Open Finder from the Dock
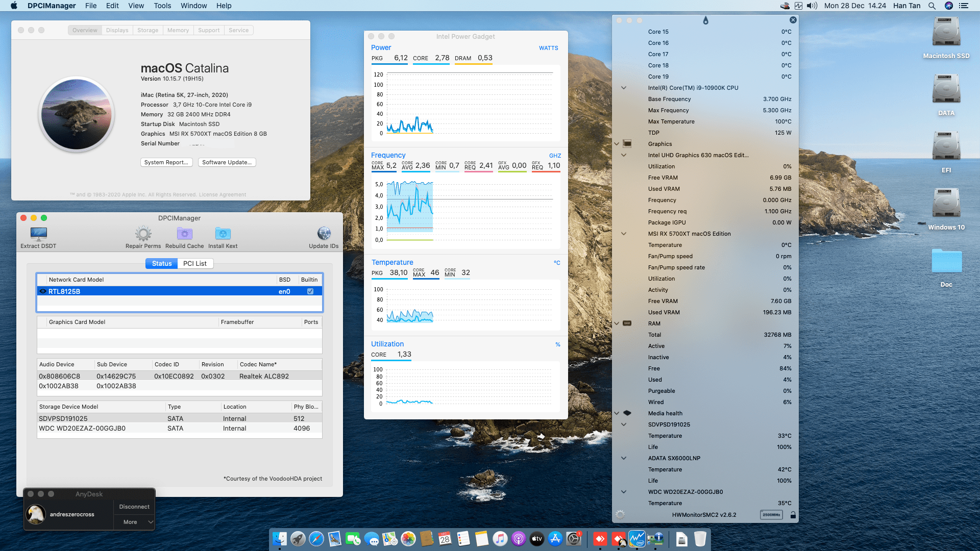Viewport: 980px width, 551px height. point(280,539)
